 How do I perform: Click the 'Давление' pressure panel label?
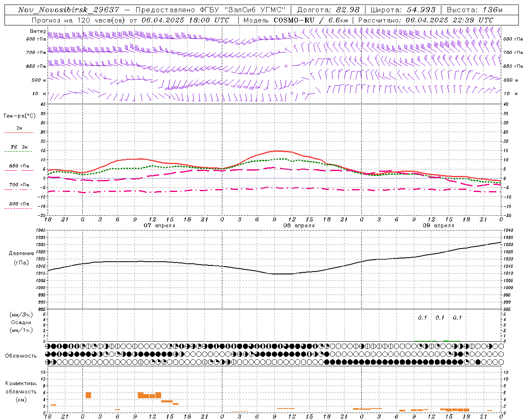click(21, 253)
